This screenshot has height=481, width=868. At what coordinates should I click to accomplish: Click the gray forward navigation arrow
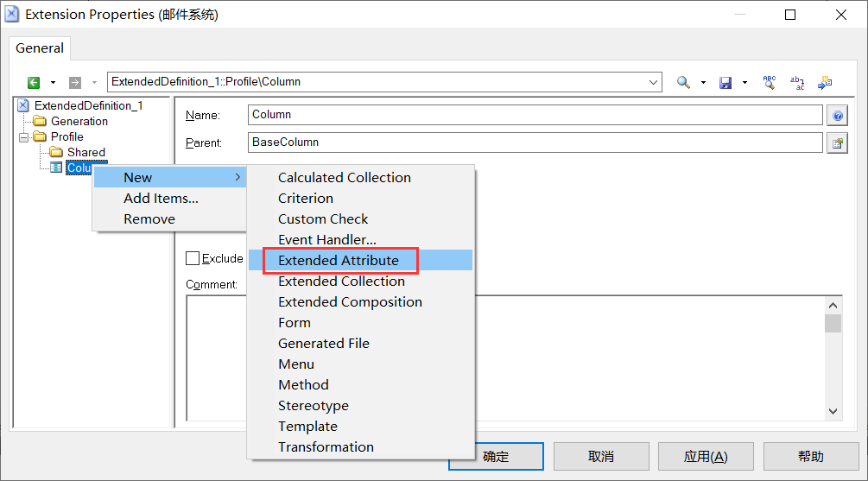click(x=75, y=83)
